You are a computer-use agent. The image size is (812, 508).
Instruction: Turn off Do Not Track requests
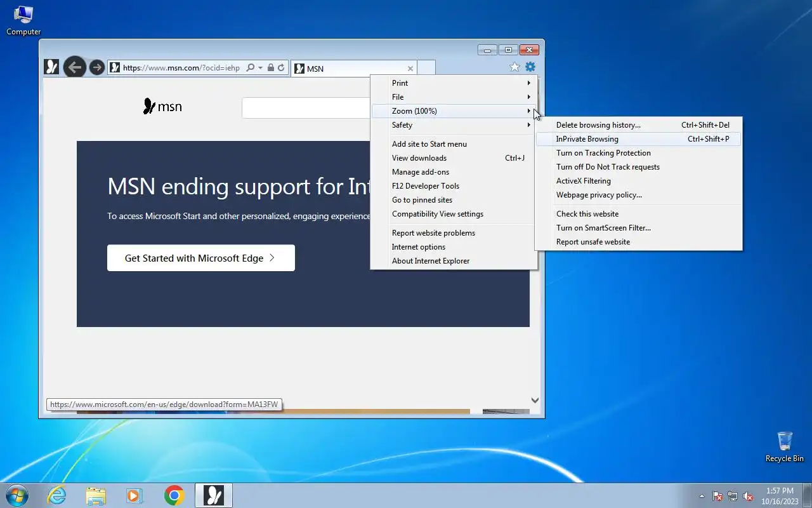(638, 167)
